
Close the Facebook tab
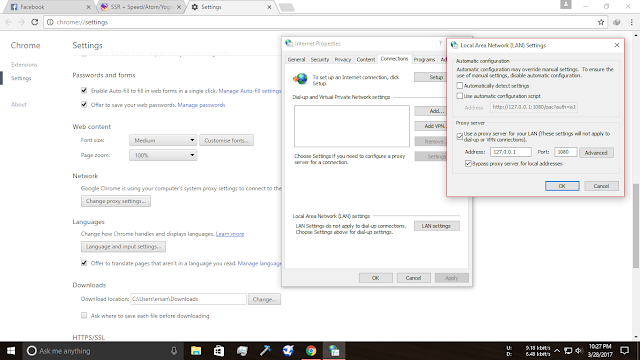click(89, 7)
